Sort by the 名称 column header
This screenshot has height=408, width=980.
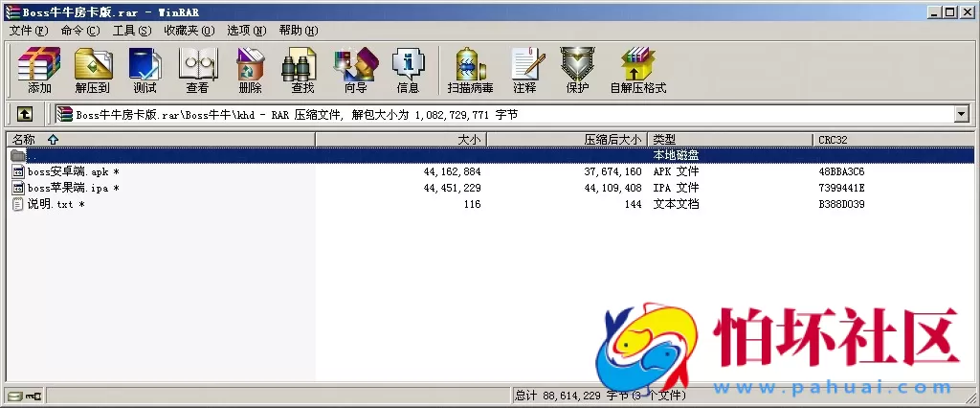[160, 140]
